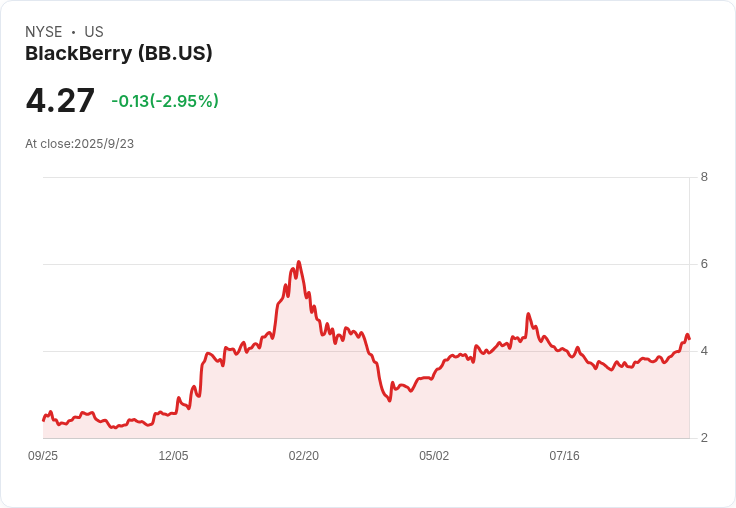Select the 09/25 date on x-axis
Viewport: 736px width, 508px height.
pos(43,456)
